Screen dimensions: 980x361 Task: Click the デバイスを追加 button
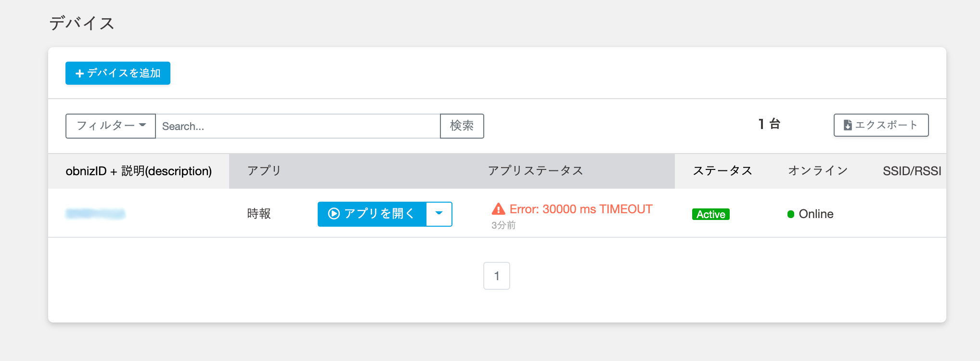(x=117, y=73)
